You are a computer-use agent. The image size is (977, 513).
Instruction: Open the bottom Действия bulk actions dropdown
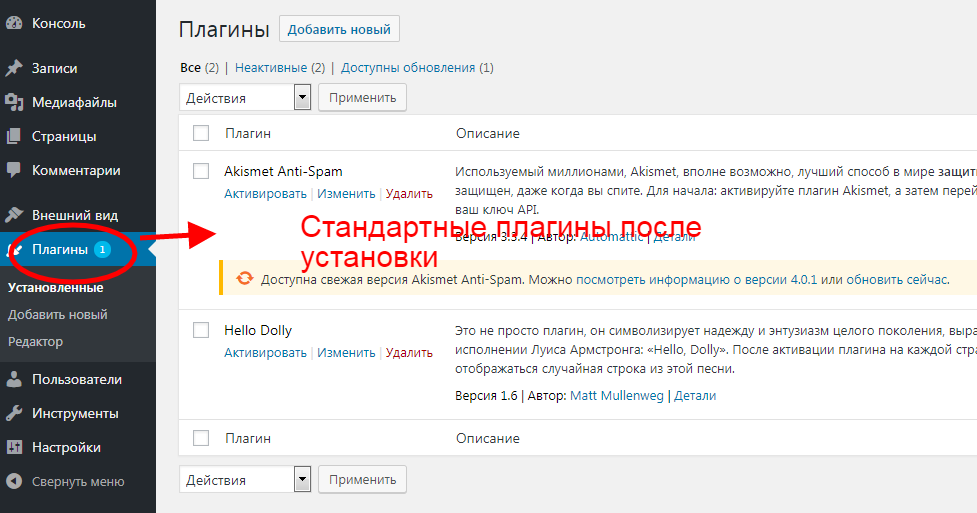(246, 480)
